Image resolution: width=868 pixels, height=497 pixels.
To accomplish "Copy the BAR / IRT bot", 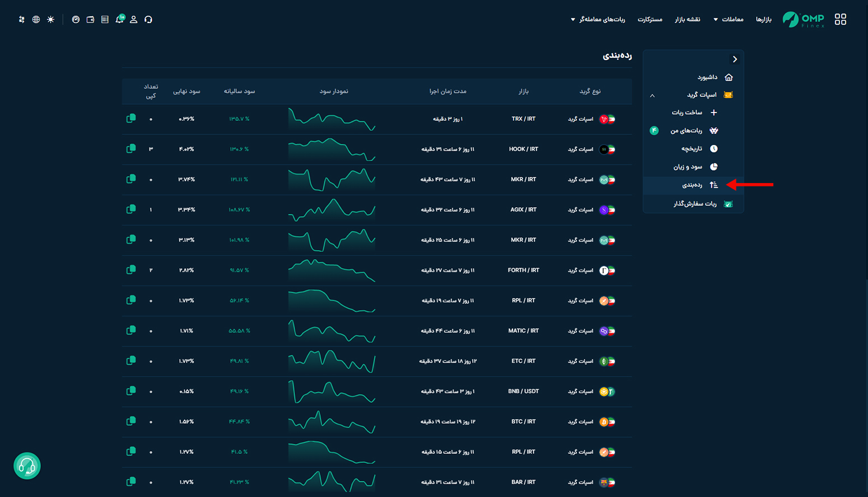I will [x=131, y=481].
